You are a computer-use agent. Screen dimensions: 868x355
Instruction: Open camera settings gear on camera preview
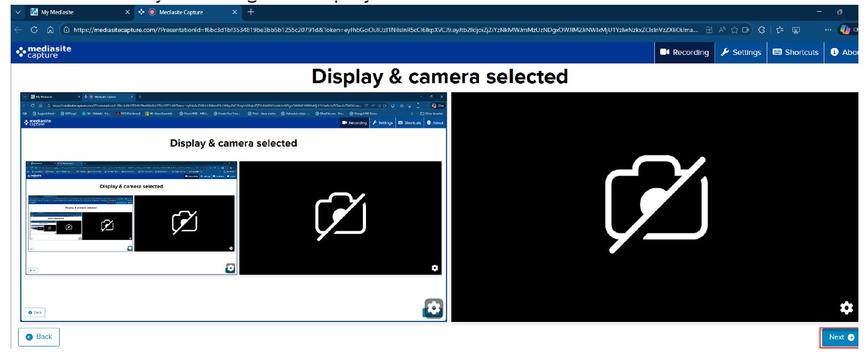(x=846, y=308)
